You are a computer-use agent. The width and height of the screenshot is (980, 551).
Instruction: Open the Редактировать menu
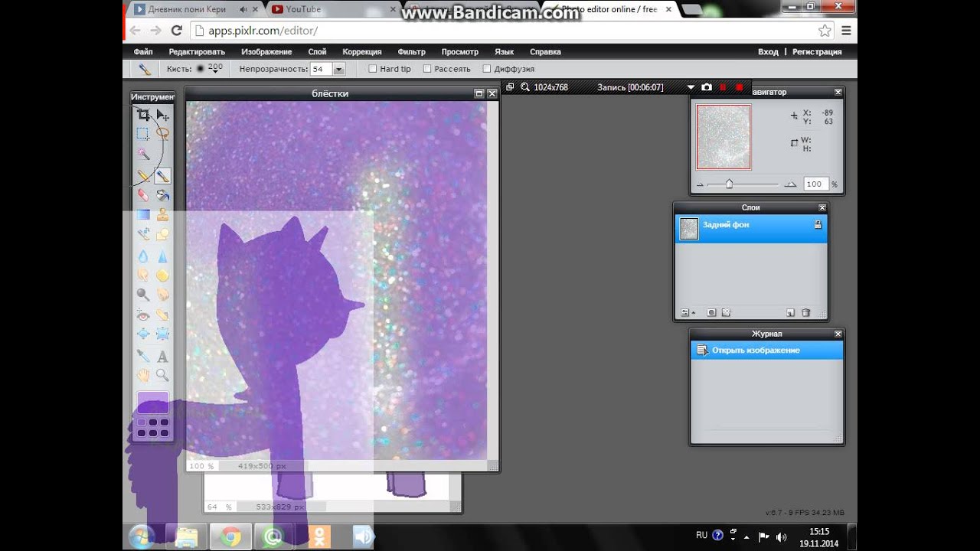coord(197,52)
